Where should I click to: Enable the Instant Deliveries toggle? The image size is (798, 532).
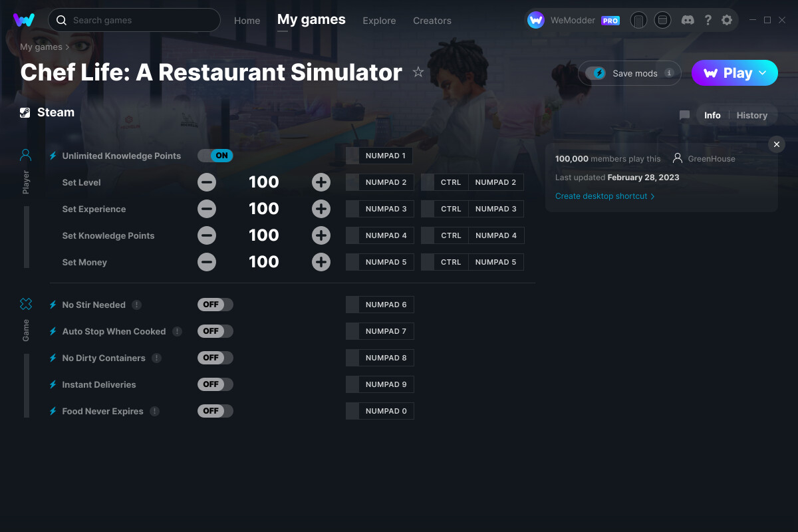coord(215,384)
